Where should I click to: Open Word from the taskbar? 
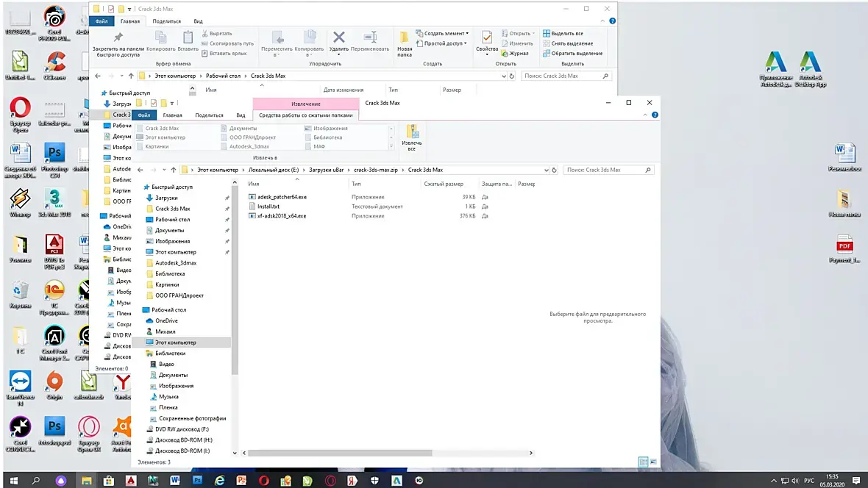pyautogui.click(x=175, y=480)
